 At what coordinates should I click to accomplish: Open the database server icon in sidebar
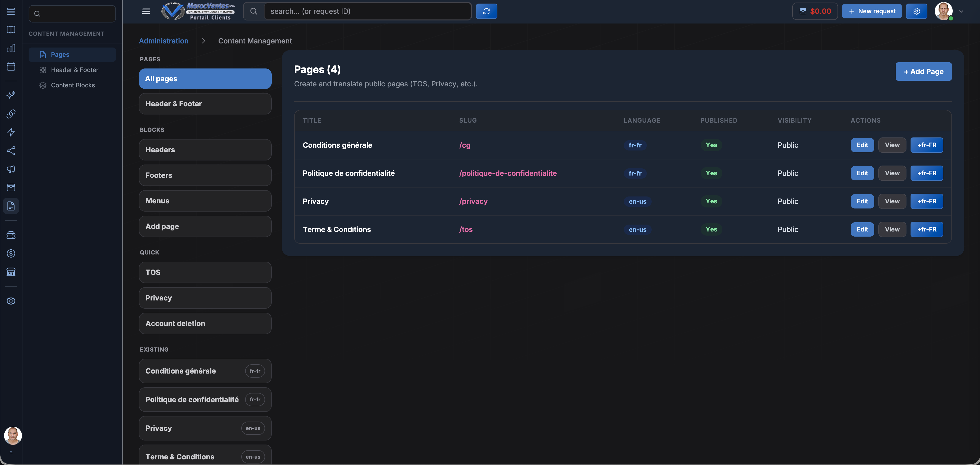point(11,235)
